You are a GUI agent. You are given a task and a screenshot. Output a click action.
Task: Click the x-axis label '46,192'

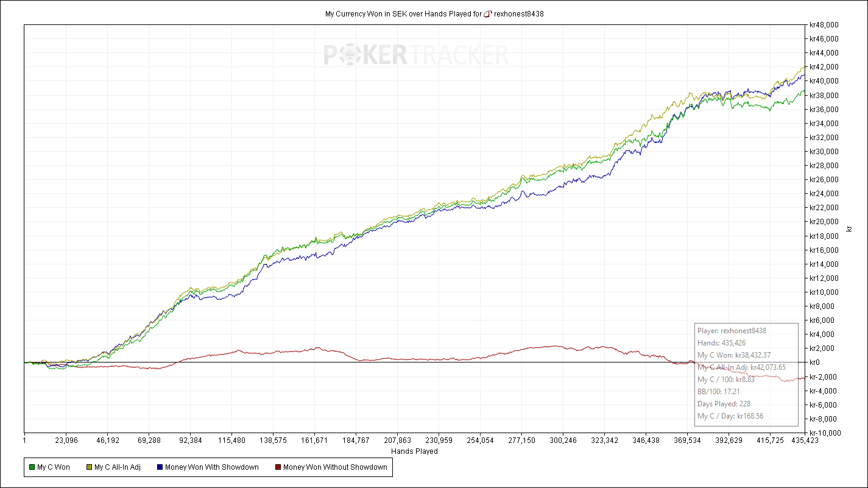[108, 440]
